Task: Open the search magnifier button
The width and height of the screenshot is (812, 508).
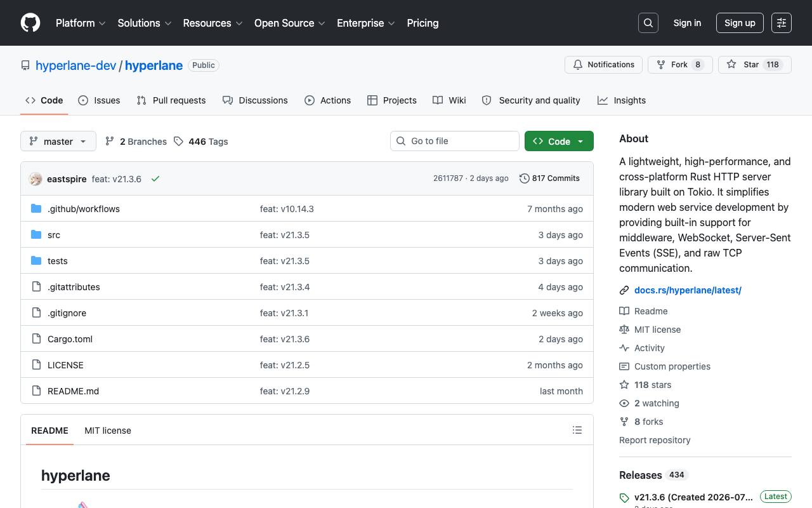Action: pyautogui.click(x=648, y=23)
